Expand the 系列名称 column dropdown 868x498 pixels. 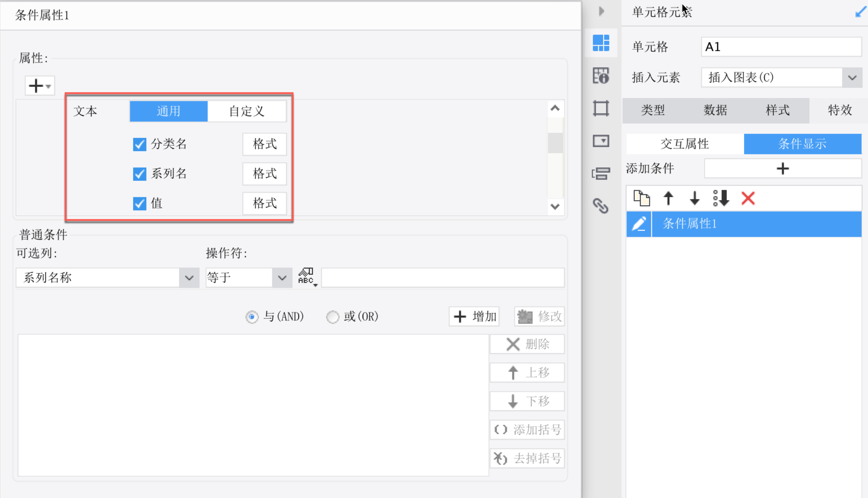pyautogui.click(x=189, y=278)
